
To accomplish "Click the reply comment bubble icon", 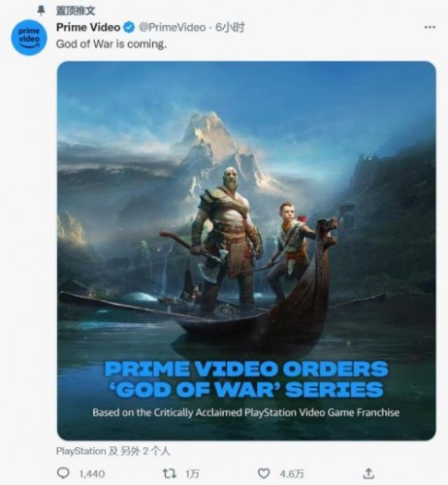I will tap(63, 473).
